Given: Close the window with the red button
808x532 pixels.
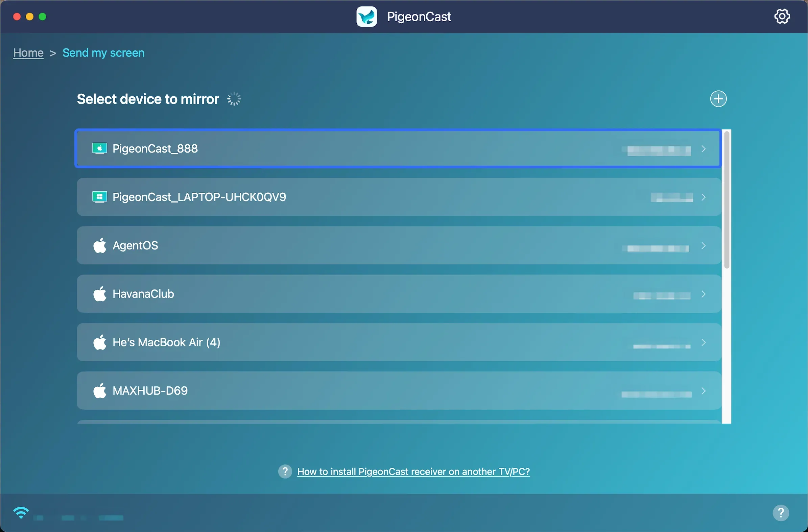Looking at the screenshot, I should tap(17, 16).
